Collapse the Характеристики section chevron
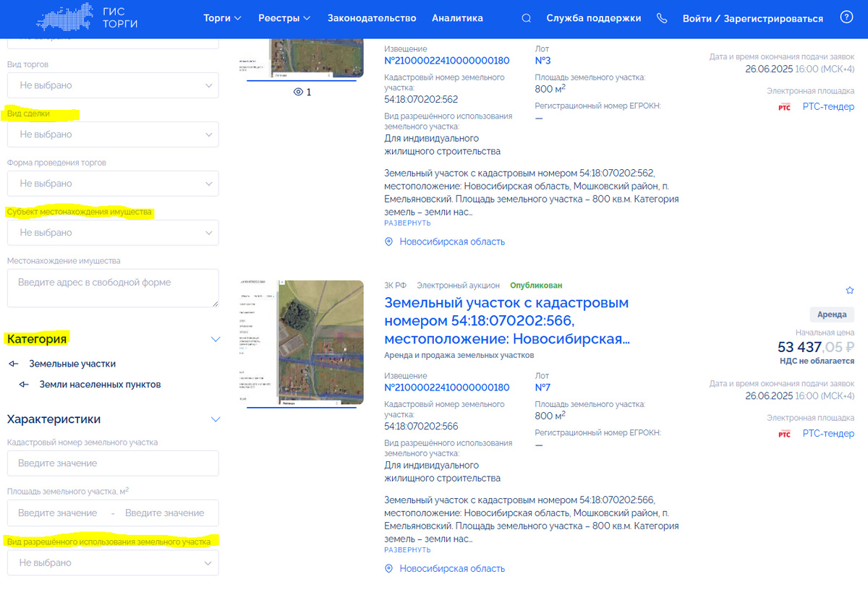This screenshot has height=595, width=868. pyautogui.click(x=215, y=419)
